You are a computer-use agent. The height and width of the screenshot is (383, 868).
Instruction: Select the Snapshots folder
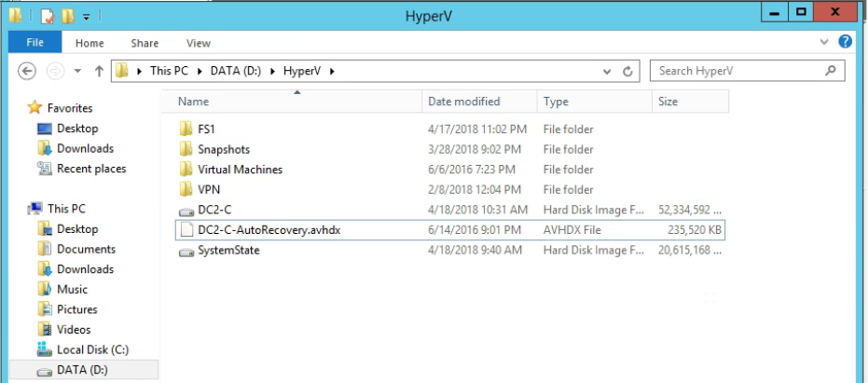click(x=224, y=149)
